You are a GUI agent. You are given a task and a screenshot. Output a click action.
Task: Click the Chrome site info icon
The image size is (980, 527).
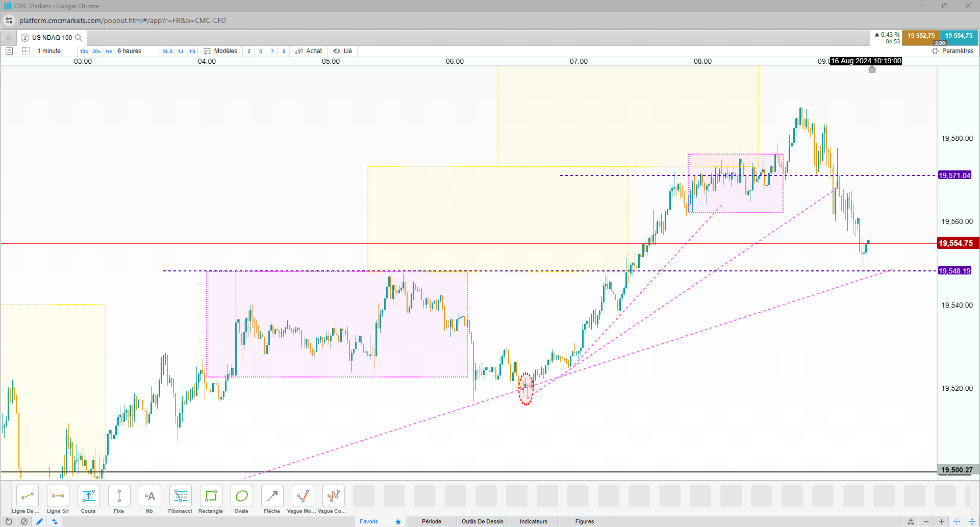(9, 20)
